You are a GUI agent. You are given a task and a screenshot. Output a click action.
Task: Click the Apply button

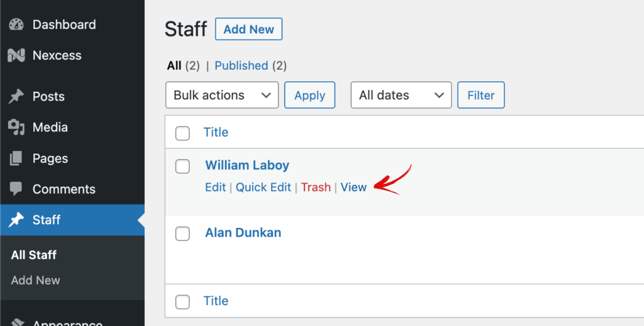[309, 95]
